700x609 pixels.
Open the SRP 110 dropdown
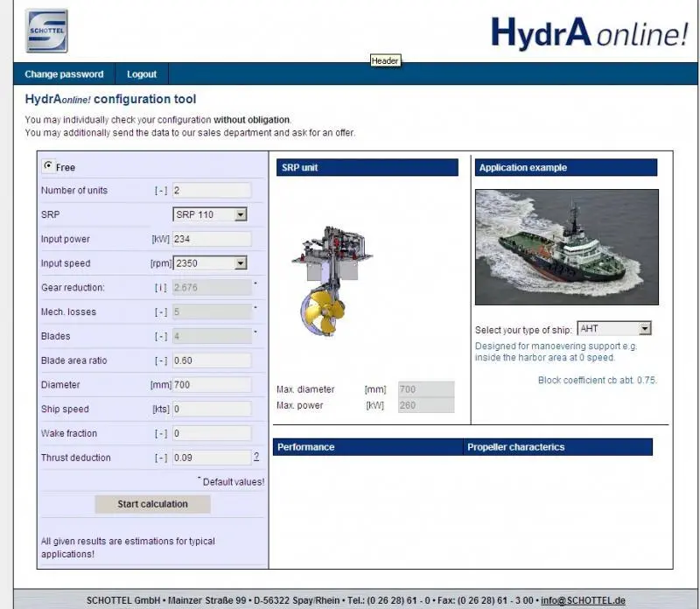(209, 214)
